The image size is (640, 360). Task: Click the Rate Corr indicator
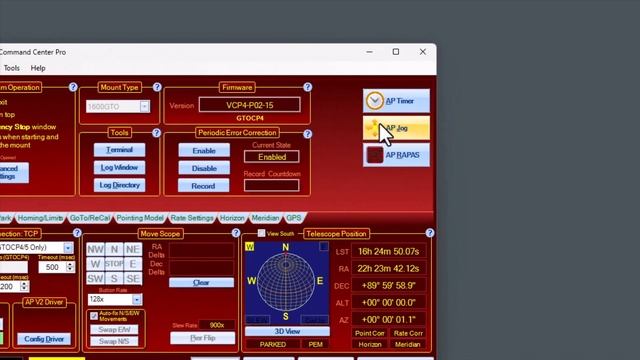pos(408,333)
